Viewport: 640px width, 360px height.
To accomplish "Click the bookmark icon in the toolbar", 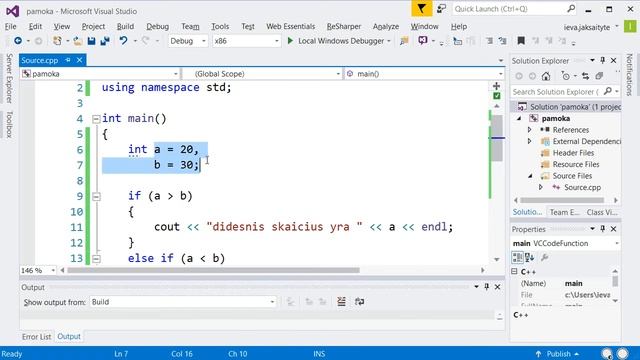I will point(521,41).
